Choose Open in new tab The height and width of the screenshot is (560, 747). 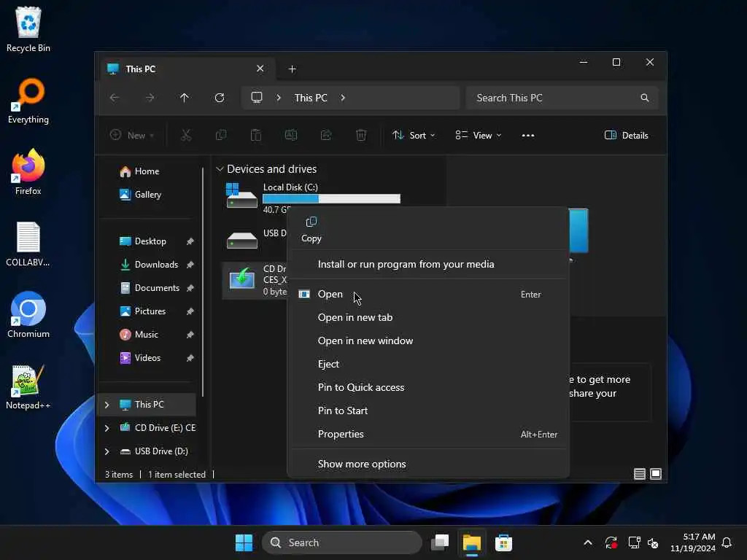(427, 318)
